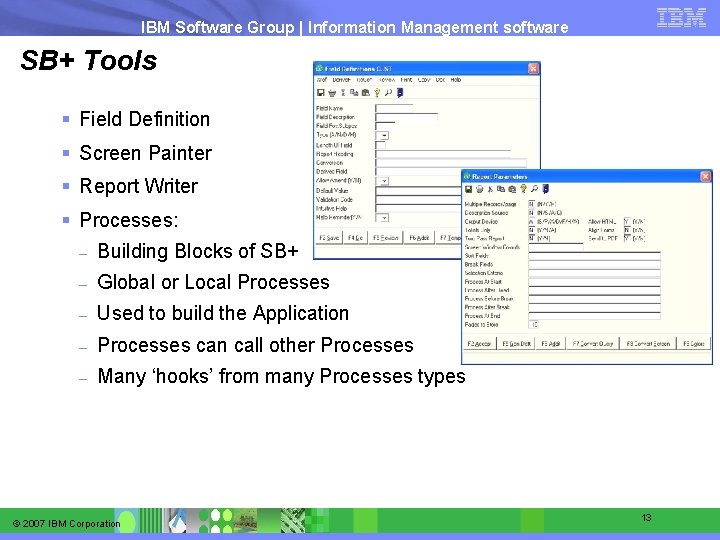Click Print icon in Report Parameters toolbar
Viewport: 720px width, 540px height.
pos(479,189)
